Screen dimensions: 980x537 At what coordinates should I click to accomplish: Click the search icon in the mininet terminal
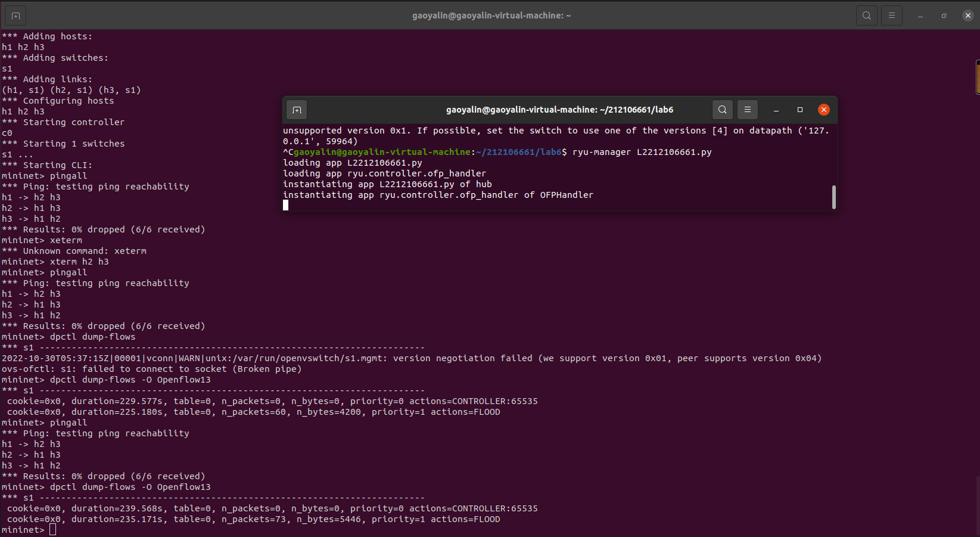(x=867, y=15)
